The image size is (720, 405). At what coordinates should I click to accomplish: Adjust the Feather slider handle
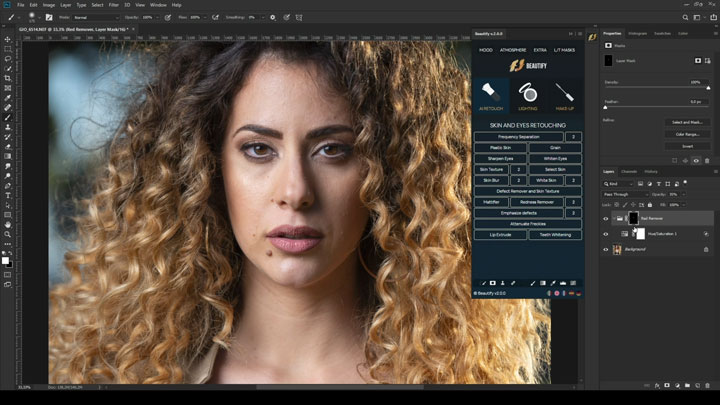point(605,107)
